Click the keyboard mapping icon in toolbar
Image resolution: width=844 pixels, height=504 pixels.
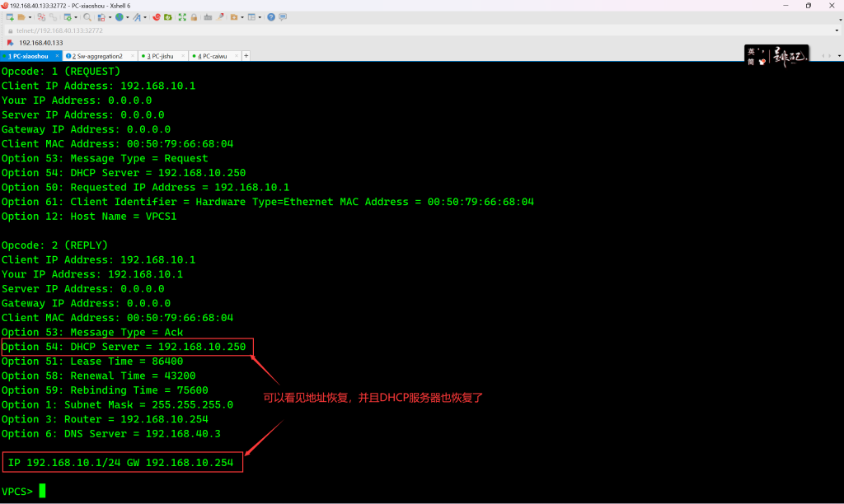tap(208, 17)
